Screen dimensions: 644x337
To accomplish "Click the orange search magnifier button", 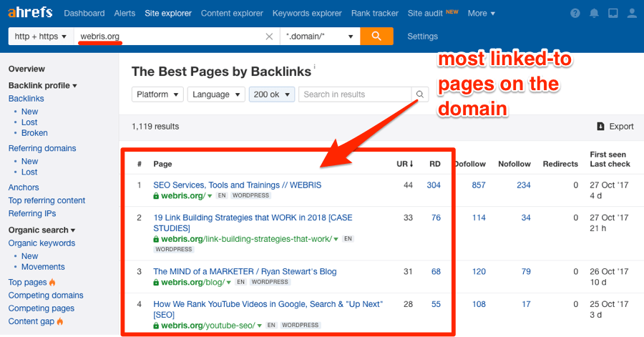I will pos(376,36).
